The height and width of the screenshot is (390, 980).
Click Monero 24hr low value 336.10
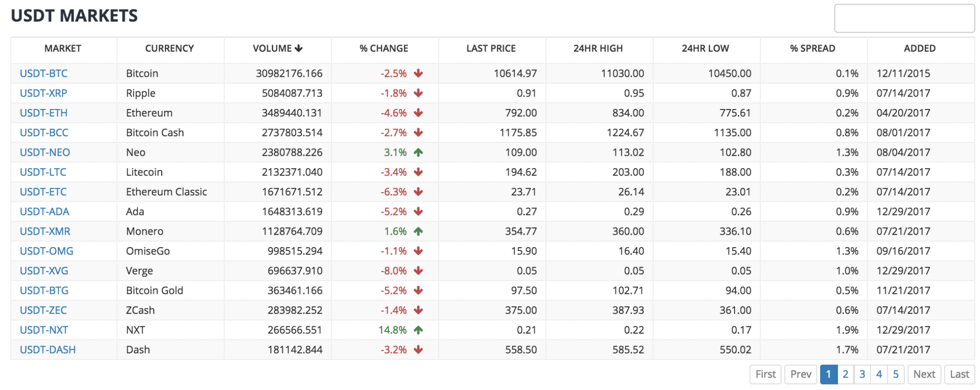point(735,231)
